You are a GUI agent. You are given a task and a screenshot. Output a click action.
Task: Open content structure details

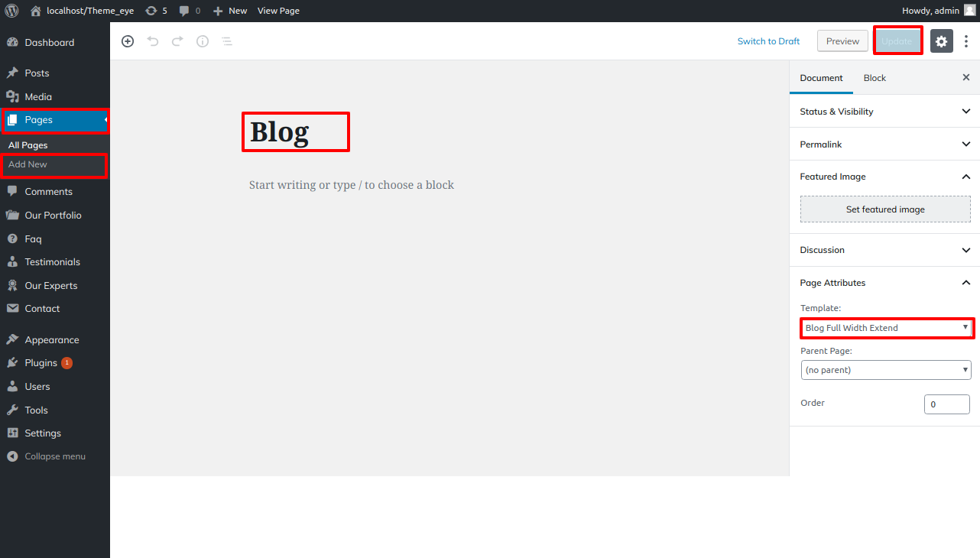click(x=202, y=41)
